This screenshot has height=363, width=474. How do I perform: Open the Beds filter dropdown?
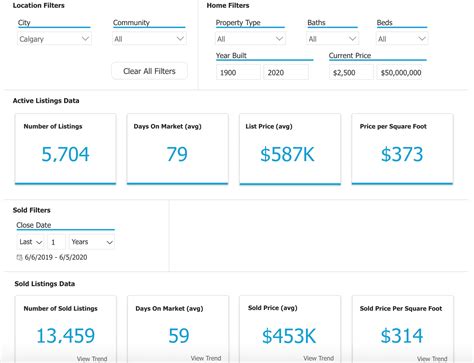tap(402, 39)
